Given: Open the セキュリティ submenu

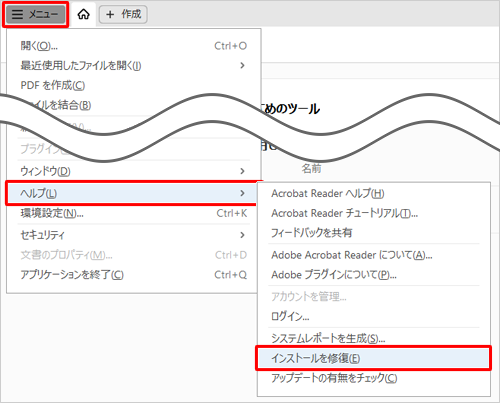Looking at the screenshot, I should pyautogui.click(x=133, y=235).
